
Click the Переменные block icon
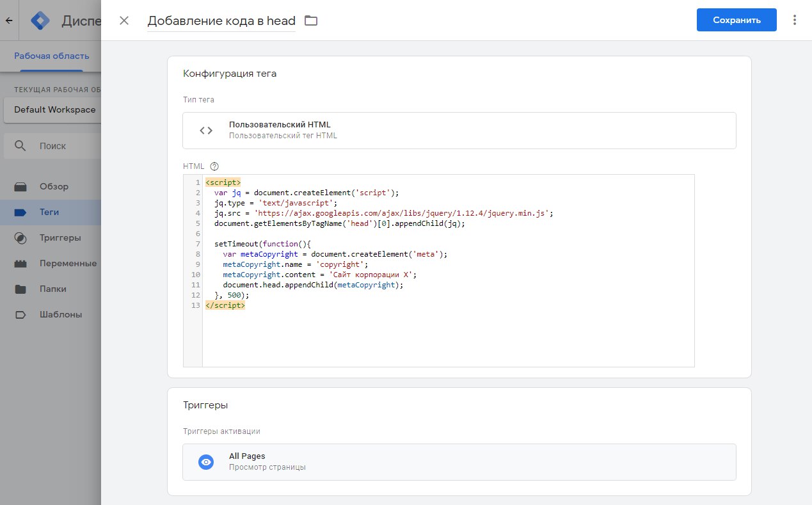[20, 264]
